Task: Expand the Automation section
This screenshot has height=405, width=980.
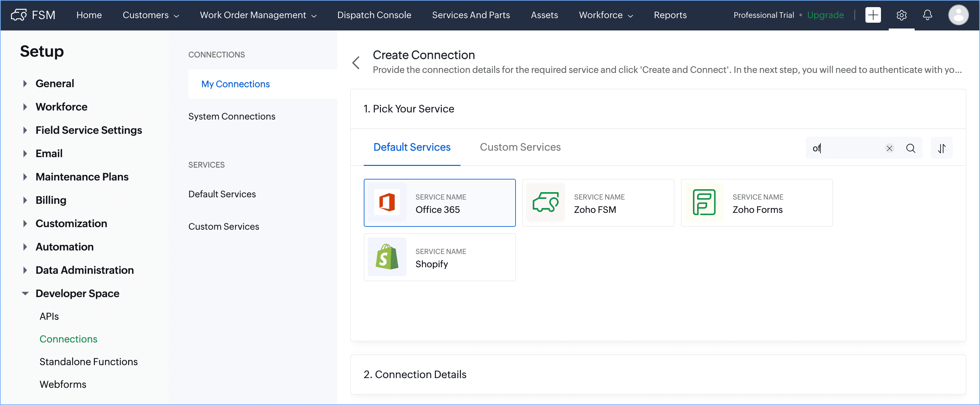Action: [25, 247]
